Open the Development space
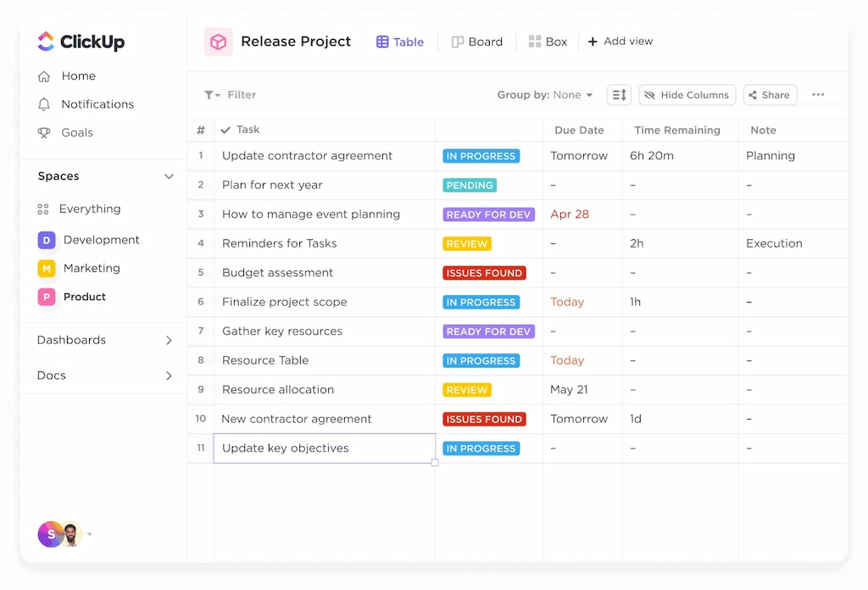Screen dimensions: 868x590 tap(101, 239)
